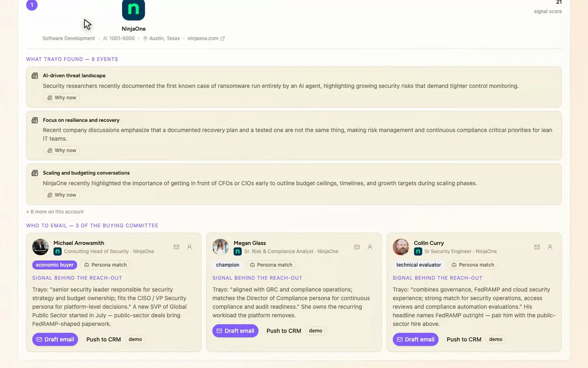Expand Why now for AI-driven threat landscape

pos(62,98)
